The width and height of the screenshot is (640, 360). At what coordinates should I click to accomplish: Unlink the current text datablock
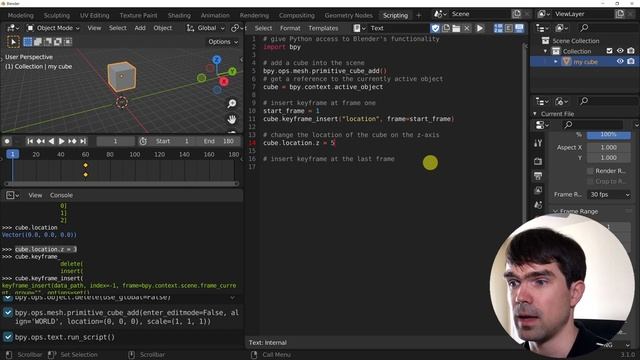[467, 28]
